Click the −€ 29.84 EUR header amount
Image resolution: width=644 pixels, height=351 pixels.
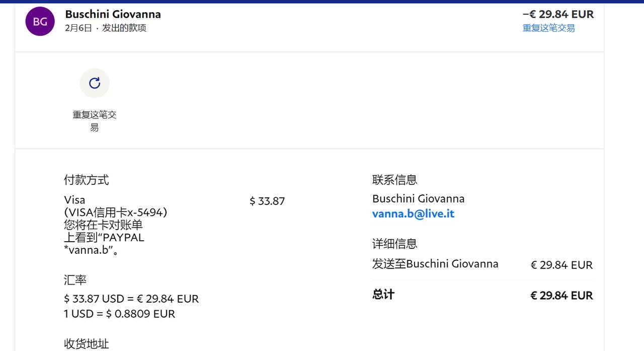point(558,14)
